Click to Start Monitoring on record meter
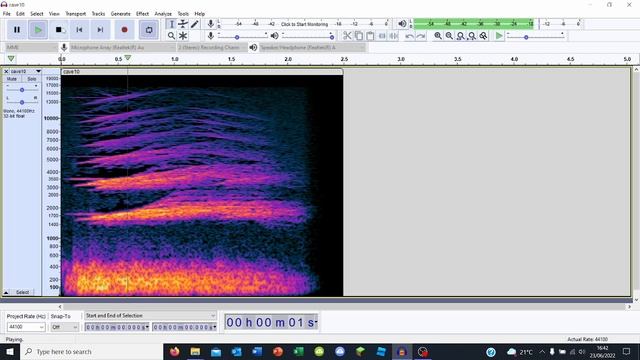 (304, 24)
